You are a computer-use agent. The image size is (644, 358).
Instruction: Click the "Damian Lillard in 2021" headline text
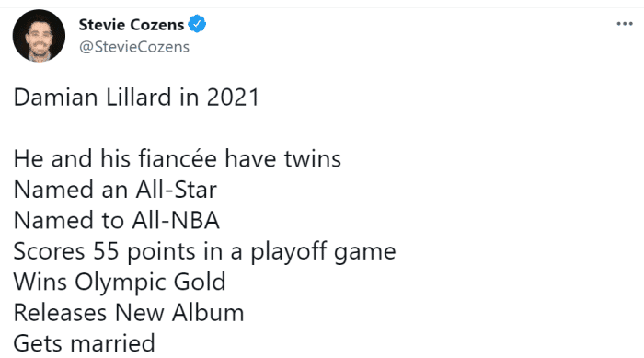click(136, 98)
